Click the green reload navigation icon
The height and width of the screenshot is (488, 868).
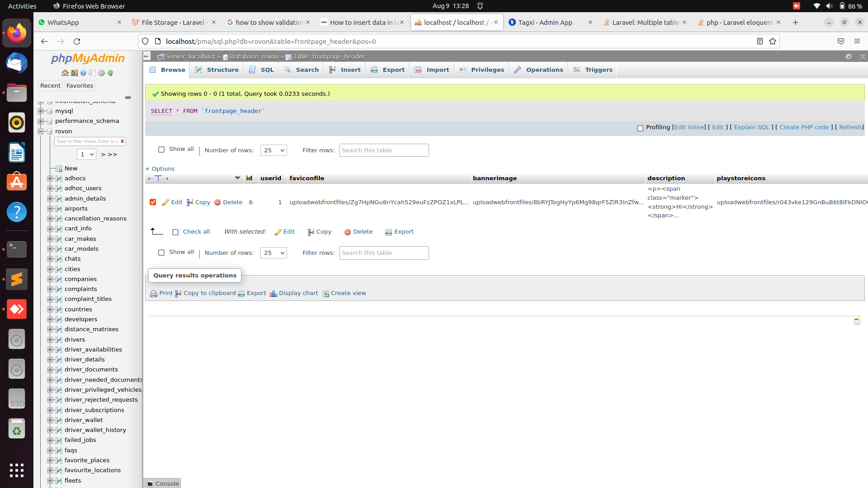(110, 73)
